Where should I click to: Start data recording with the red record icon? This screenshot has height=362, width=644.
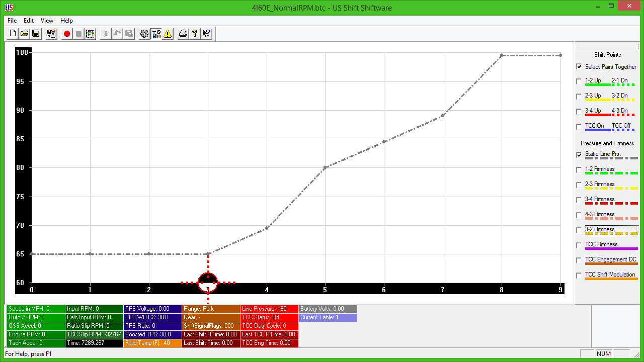[x=66, y=33]
